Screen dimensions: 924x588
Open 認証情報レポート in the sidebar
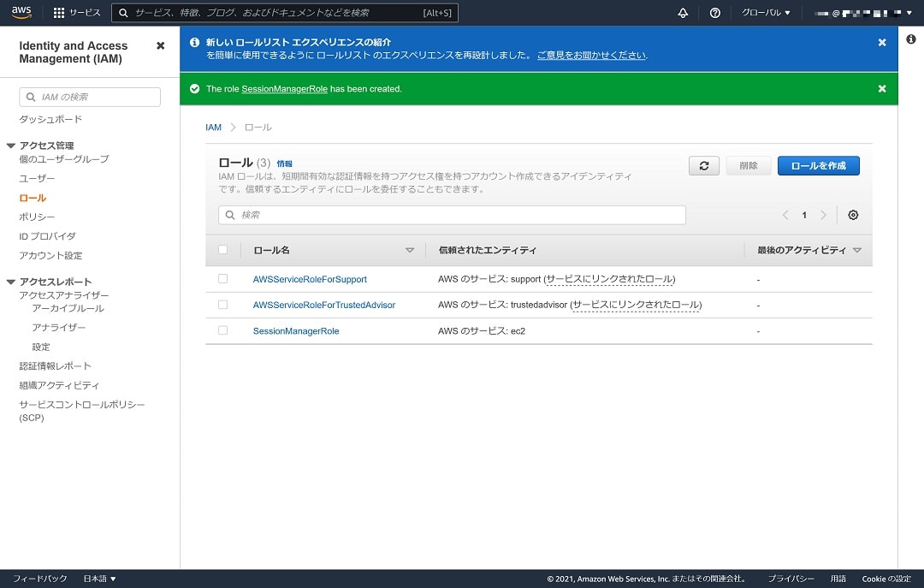[55, 365]
